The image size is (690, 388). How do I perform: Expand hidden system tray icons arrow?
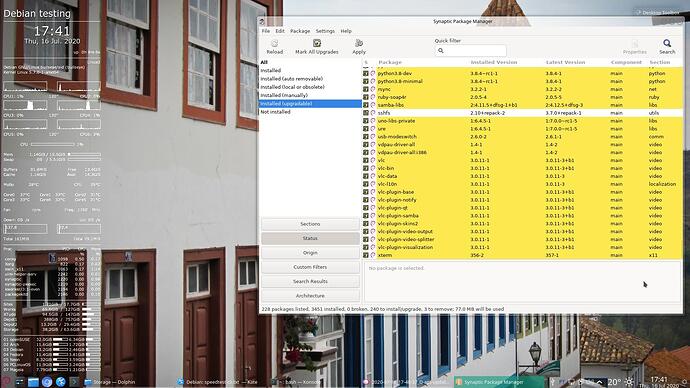pos(599,382)
